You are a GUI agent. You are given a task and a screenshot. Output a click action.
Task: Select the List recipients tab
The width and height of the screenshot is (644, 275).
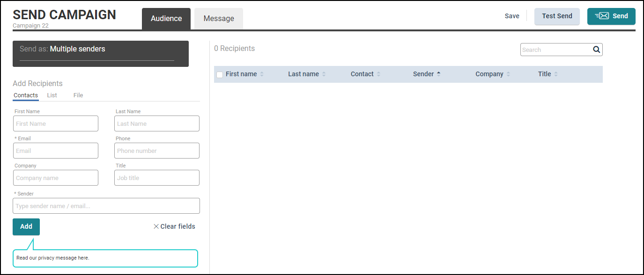tap(52, 95)
